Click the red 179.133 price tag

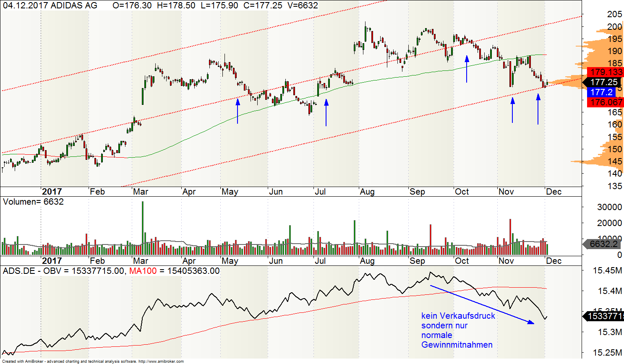tap(606, 72)
